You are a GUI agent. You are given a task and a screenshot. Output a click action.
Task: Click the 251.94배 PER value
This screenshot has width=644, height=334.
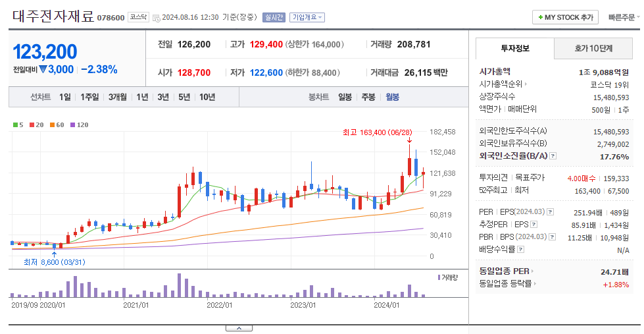pyautogui.click(x=587, y=213)
